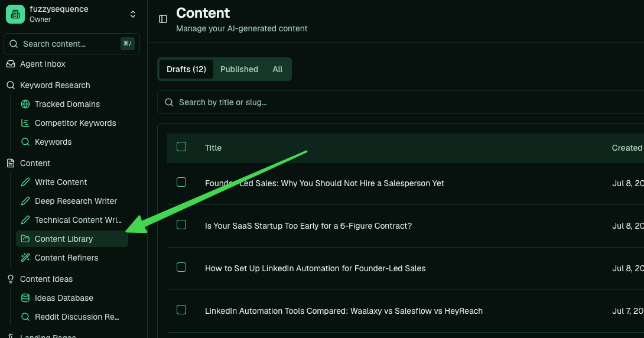
Task: Click the magnifier icon in Search content
Action: point(14,44)
